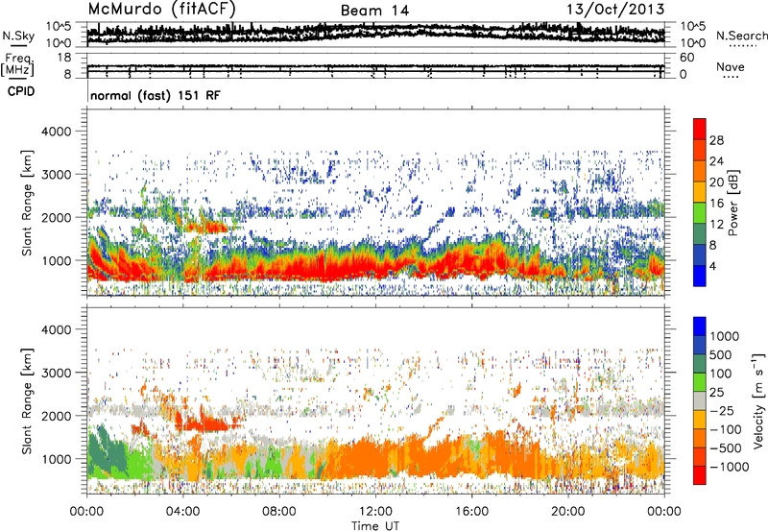The image size is (768, 532).
Task: Click '3000' on the power panel's range axis
Action: [56, 175]
